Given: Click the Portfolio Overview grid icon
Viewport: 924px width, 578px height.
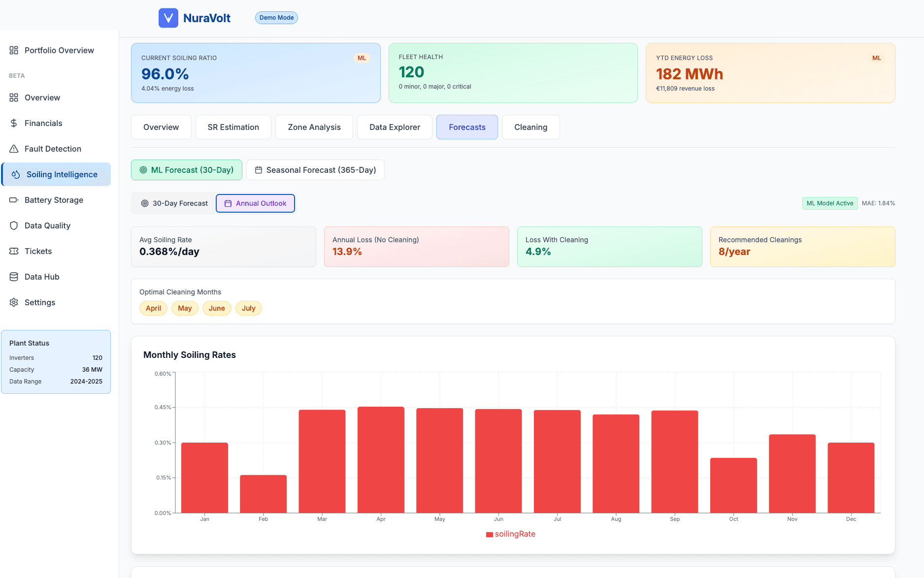Looking at the screenshot, I should point(14,50).
